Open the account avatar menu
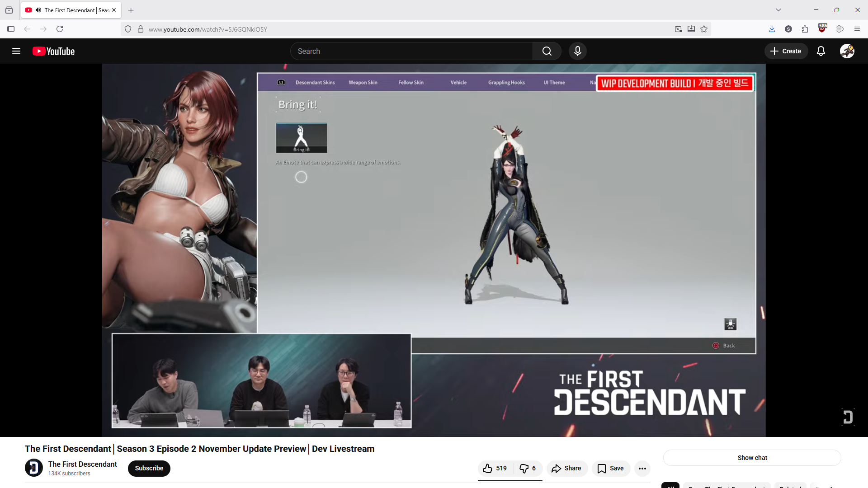868x488 pixels. point(847,51)
